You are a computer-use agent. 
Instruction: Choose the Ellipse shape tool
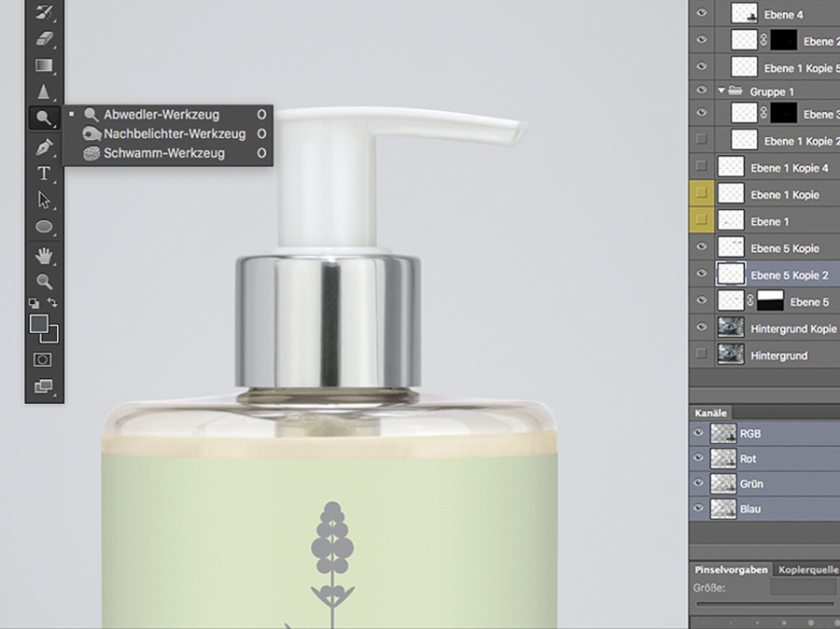point(44,227)
